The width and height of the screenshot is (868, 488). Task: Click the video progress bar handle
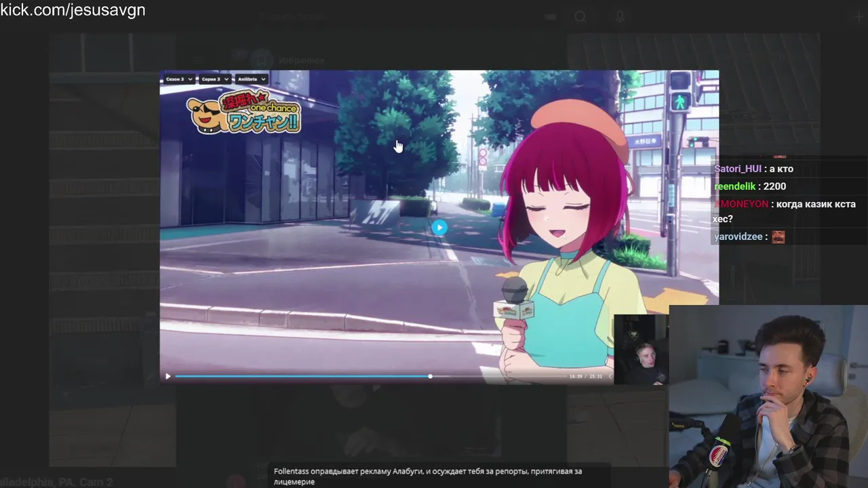(430, 376)
